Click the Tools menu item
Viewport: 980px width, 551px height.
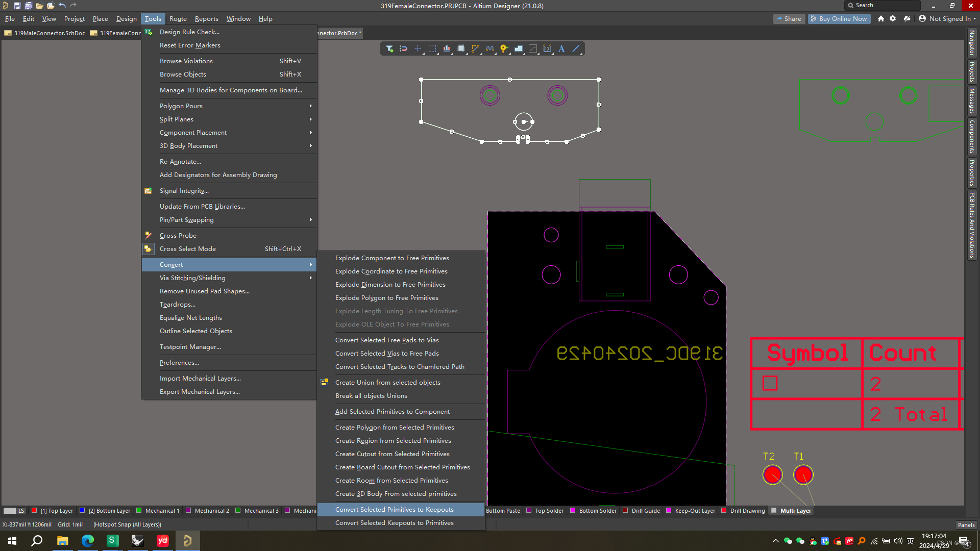[153, 18]
